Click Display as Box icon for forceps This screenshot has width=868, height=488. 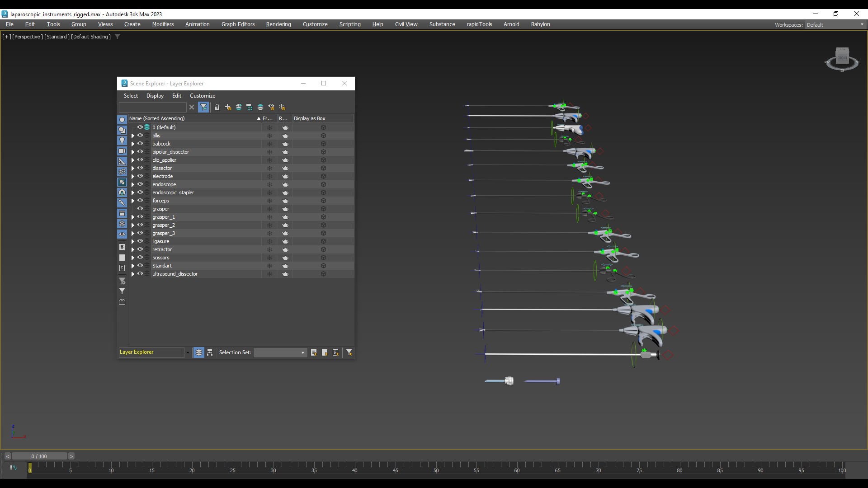[x=323, y=201]
